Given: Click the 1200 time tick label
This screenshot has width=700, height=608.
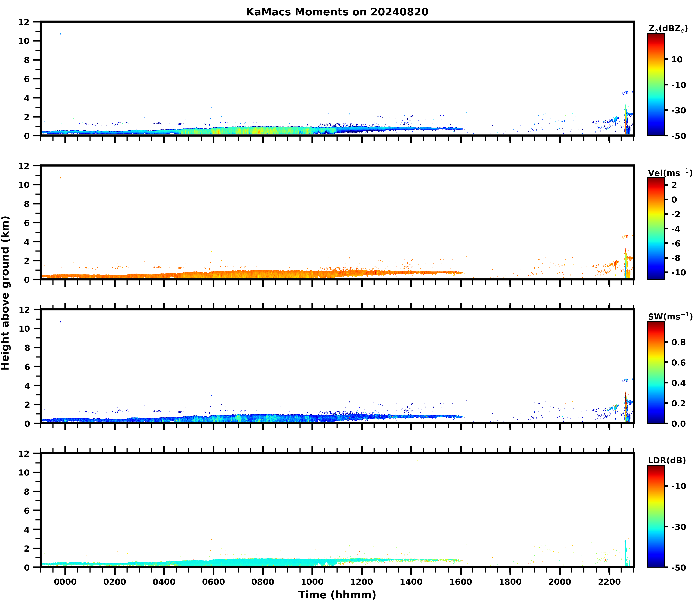Looking at the screenshot, I should coord(362,582).
